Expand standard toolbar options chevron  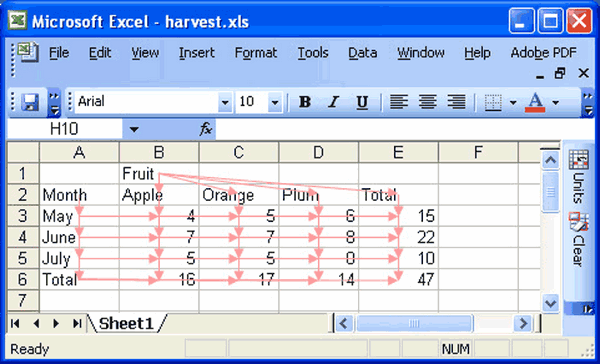[54, 103]
